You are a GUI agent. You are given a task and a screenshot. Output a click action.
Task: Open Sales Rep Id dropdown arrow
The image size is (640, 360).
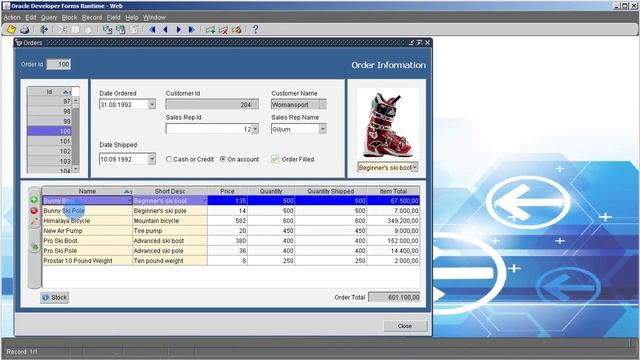point(255,129)
